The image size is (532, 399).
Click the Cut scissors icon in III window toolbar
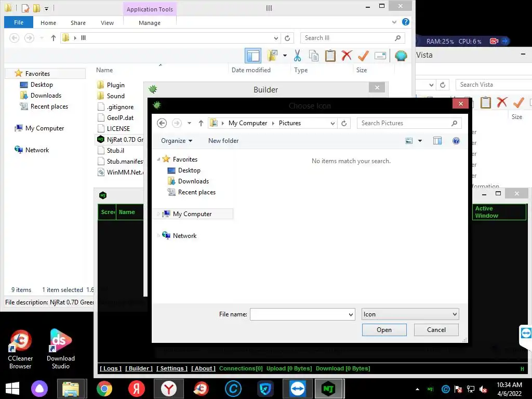tap(297, 56)
